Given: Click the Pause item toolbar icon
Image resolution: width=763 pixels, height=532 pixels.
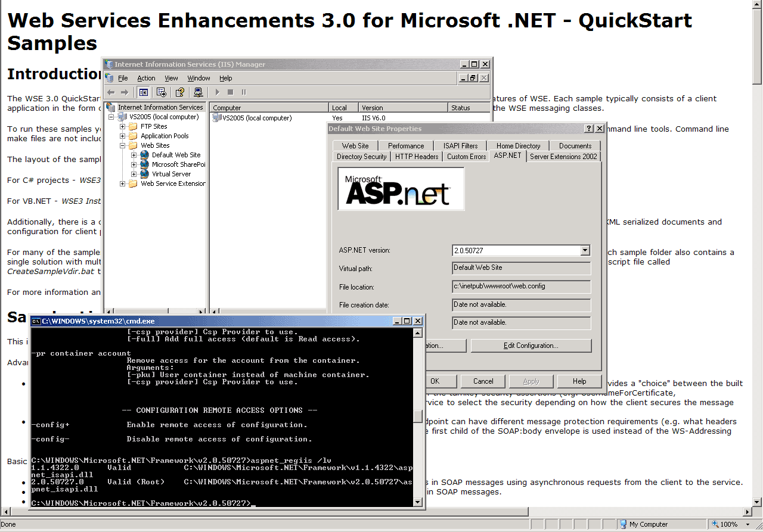Looking at the screenshot, I should click(243, 92).
